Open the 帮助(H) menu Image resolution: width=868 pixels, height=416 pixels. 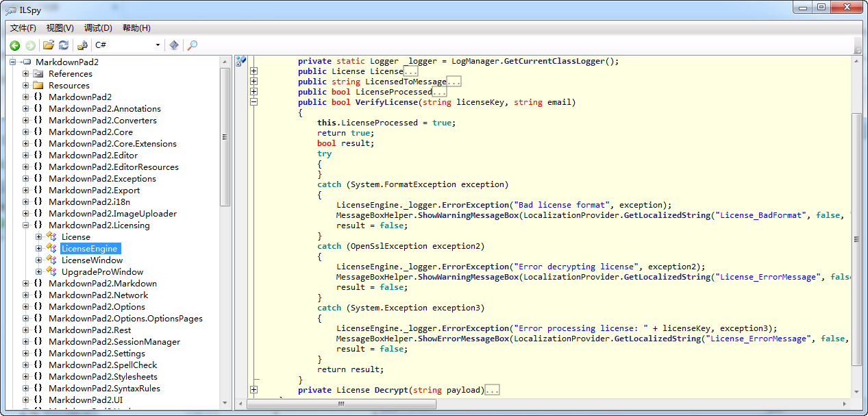pos(136,28)
